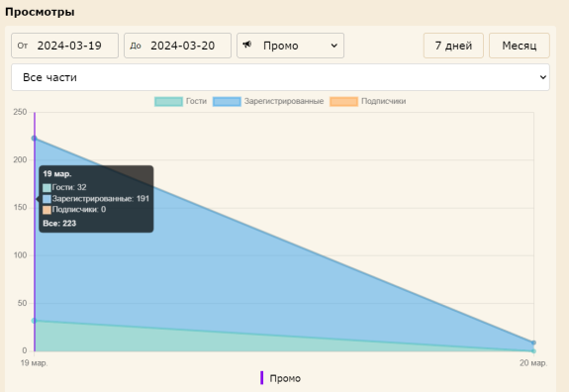Toggle the Подписчики legend series
The height and width of the screenshot is (392, 569).
tap(368, 101)
